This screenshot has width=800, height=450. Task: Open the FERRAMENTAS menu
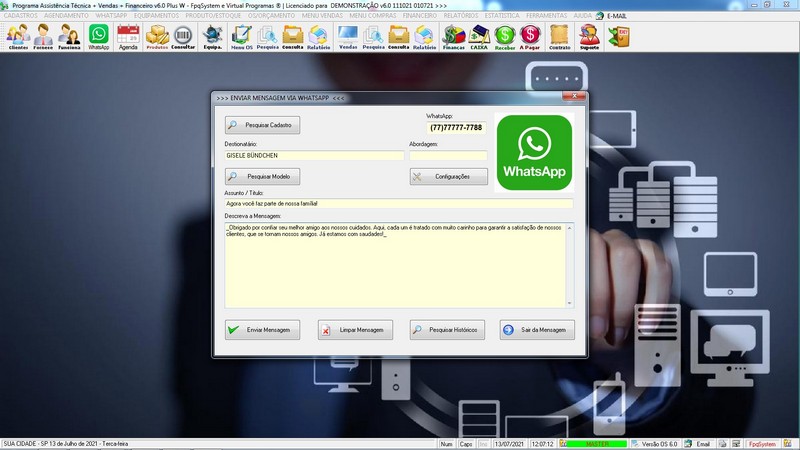[546, 16]
